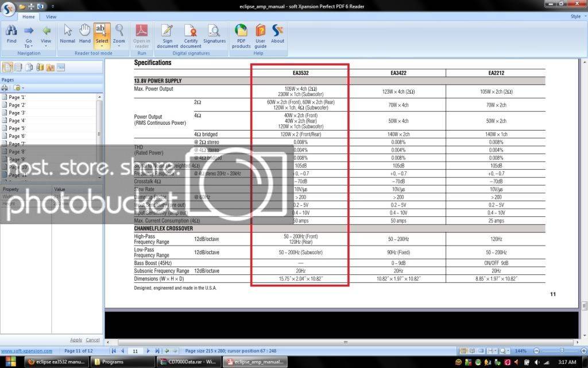Image resolution: width=588 pixels, height=368 pixels.
Task: Click the second sidebar panel icon
Action: (x=18, y=67)
